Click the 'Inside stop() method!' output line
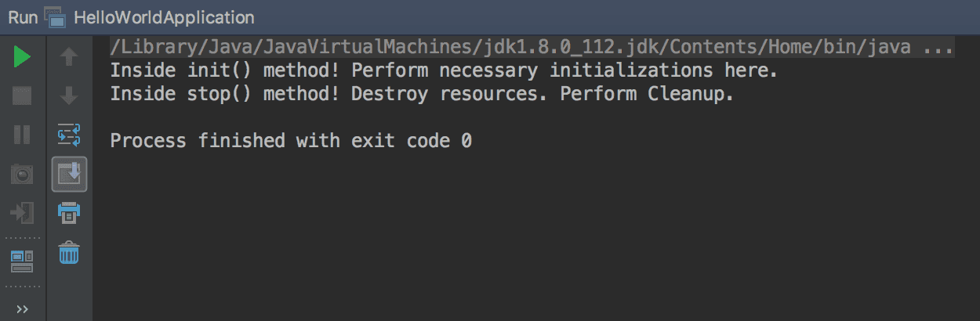The height and width of the screenshot is (321, 980). (x=421, y=95)
